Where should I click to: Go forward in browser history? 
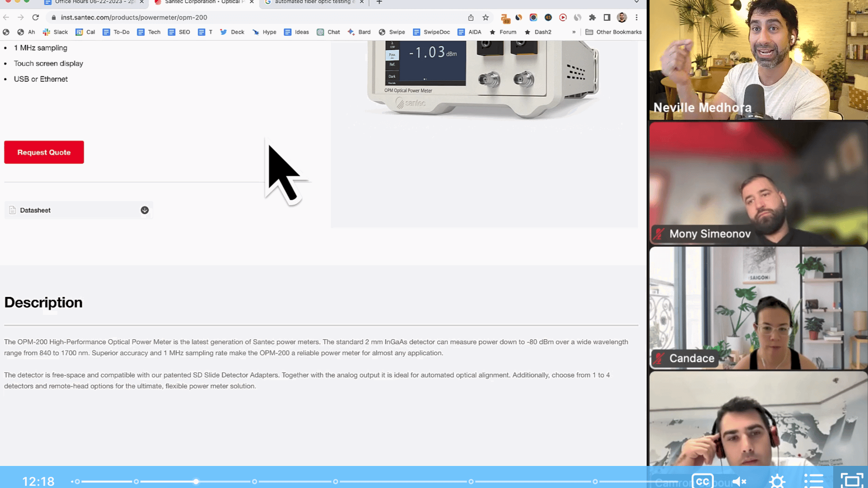[x=21, y=17]
